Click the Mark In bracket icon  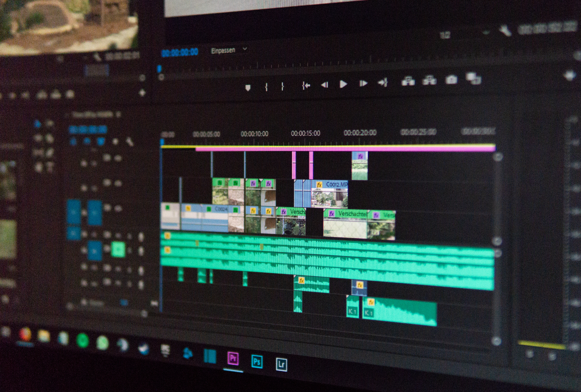pyautogui.click(x=266, y=87)
